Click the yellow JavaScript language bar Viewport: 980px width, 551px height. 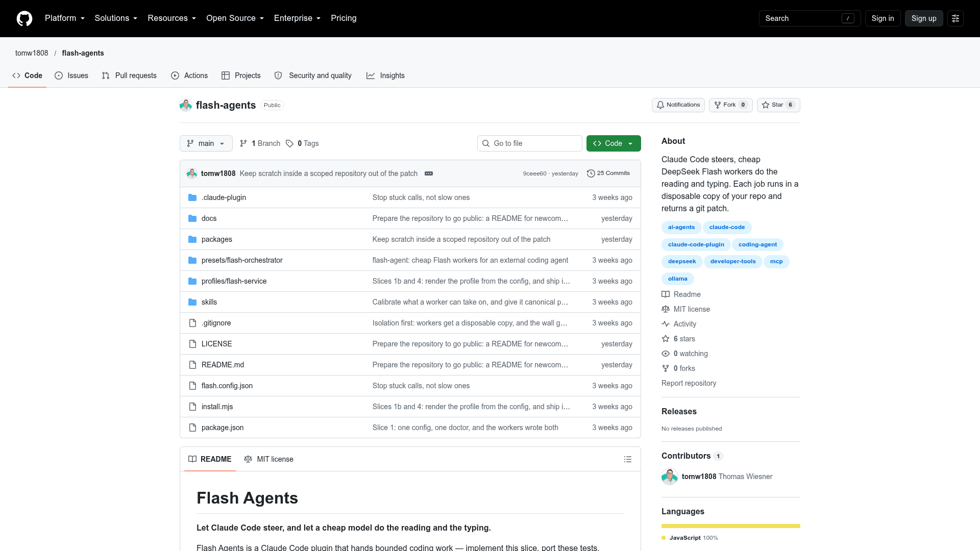pos(731,526)
